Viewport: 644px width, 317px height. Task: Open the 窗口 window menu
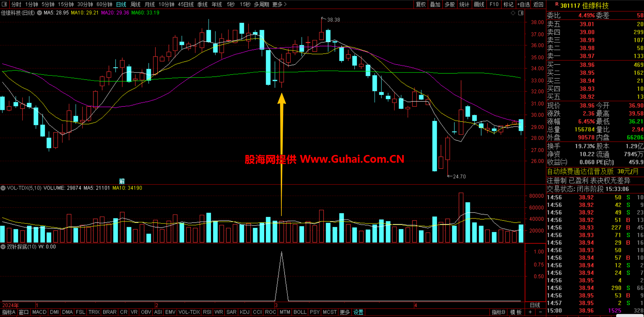24,312
